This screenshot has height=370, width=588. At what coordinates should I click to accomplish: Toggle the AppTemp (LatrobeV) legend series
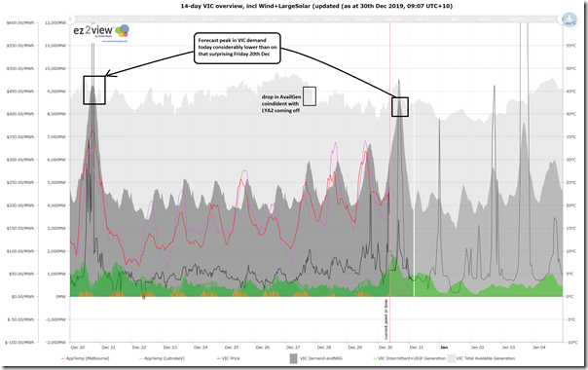(162, 358)
